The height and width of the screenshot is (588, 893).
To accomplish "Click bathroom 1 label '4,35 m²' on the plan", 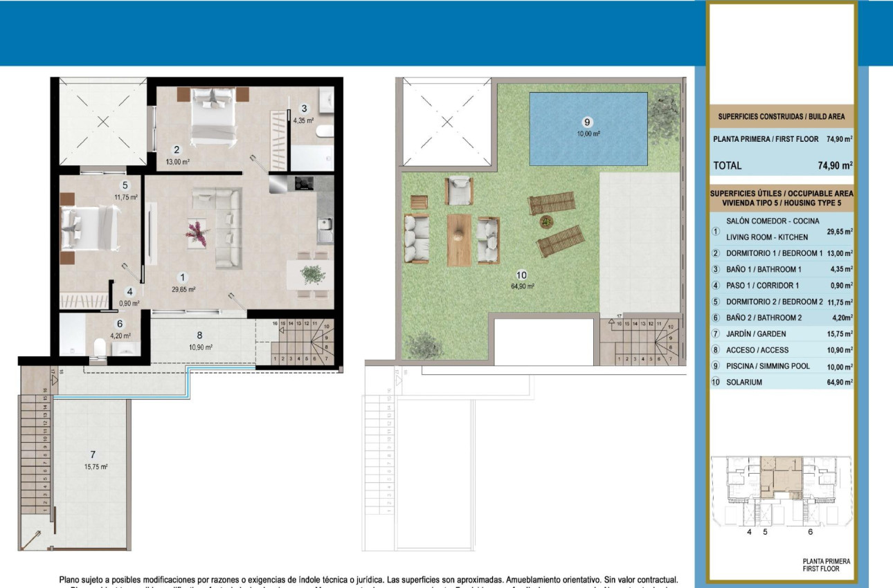I will [x=303, y=120].
